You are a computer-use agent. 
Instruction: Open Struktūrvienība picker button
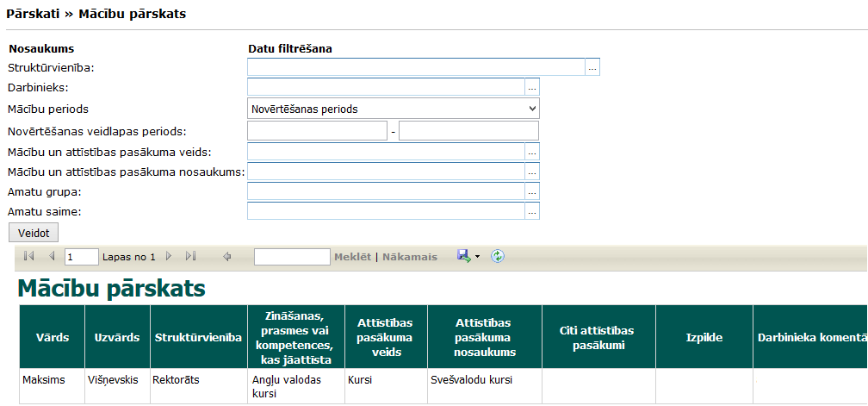click(592, 67)
